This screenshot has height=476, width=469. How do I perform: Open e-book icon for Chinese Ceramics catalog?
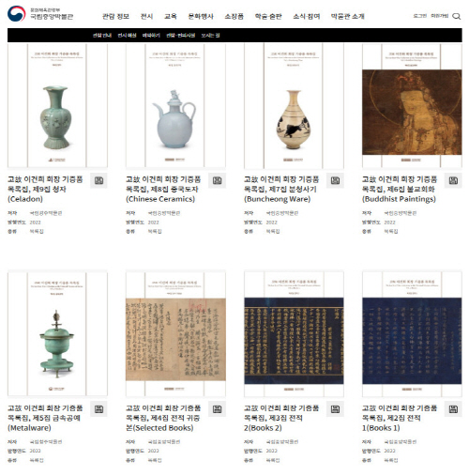[217, 180]
